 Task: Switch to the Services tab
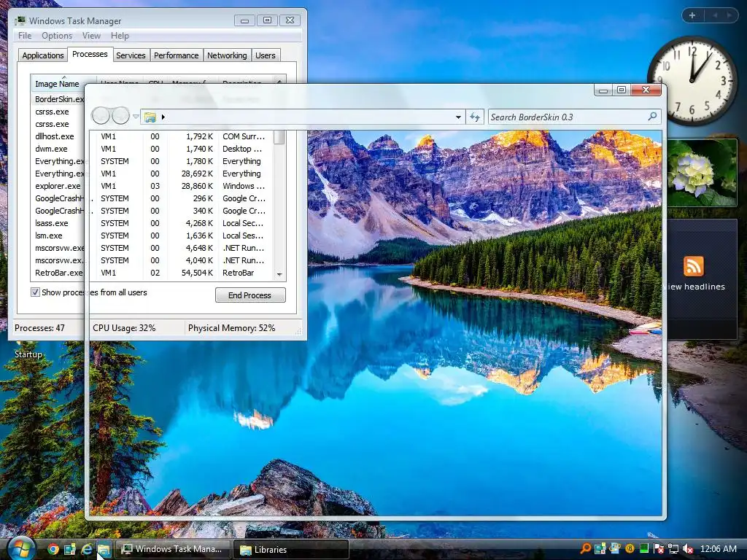[131, 55]
